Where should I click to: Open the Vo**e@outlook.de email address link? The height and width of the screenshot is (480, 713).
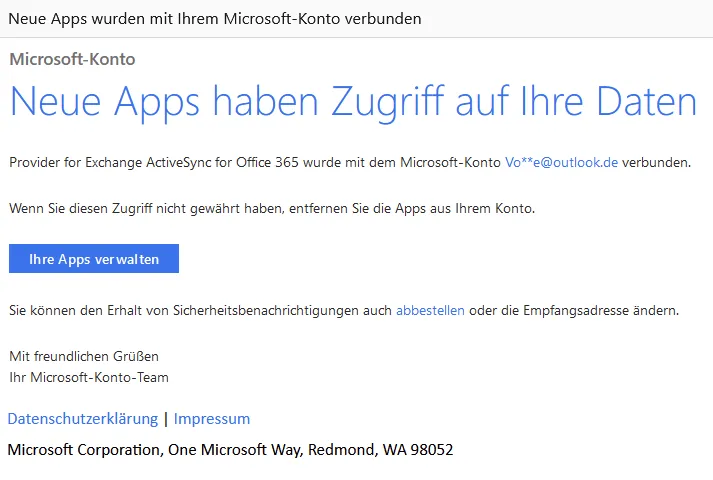[561, 162]
